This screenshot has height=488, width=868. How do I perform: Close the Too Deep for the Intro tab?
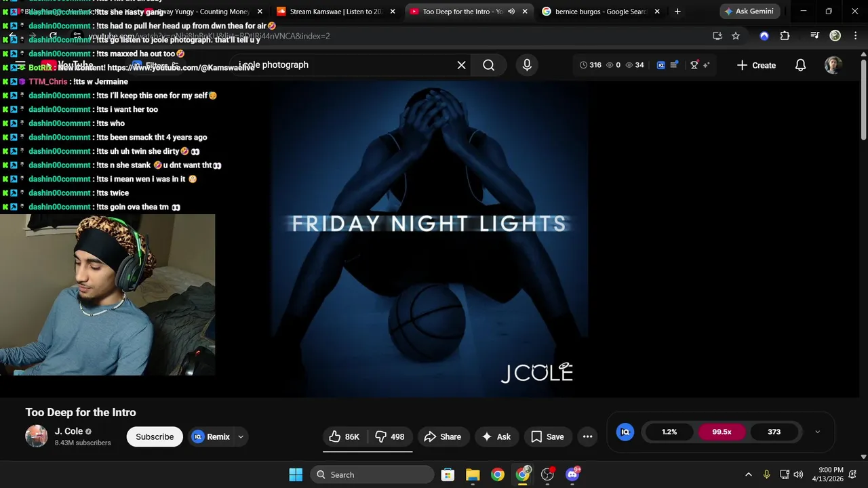tap(524, 12)
